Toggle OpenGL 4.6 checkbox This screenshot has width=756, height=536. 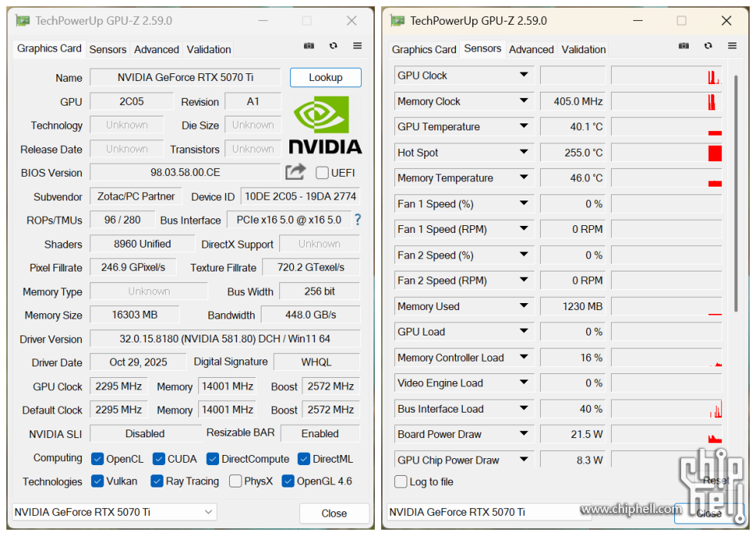pos(288,481)
